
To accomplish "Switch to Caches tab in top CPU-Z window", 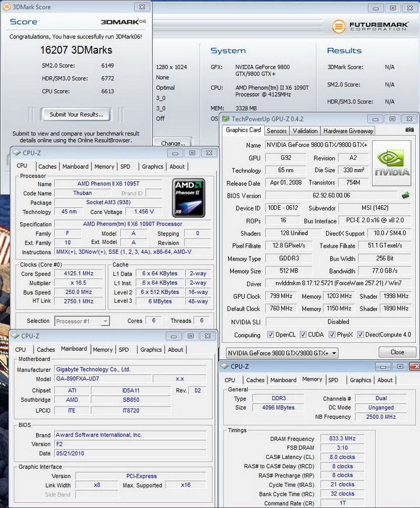I will 47,167.
